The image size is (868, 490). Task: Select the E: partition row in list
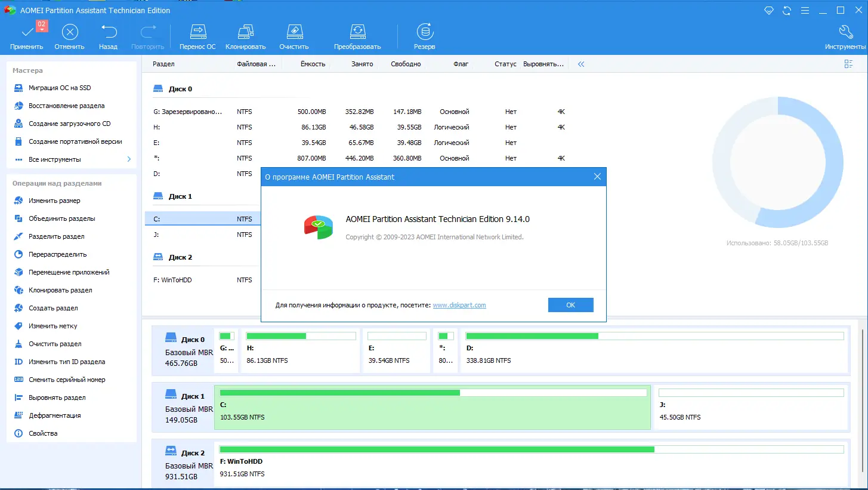pyautogui.click(x=359, y=143)
